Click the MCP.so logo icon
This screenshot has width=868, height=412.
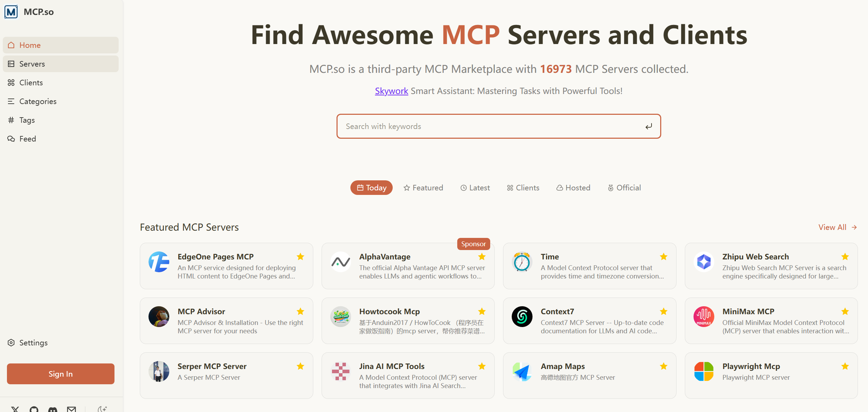(x=11, y=12)
